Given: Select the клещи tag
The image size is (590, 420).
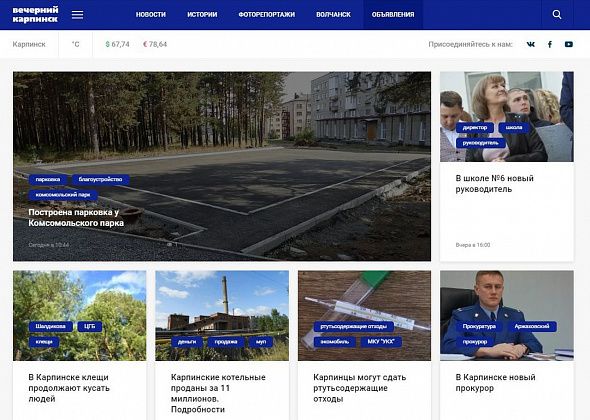Looking at the screenshot, I should point(44,342).
